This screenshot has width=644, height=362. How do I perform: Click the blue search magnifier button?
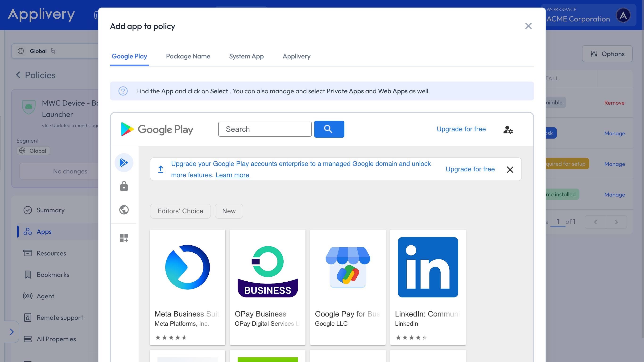coord(329,129)
